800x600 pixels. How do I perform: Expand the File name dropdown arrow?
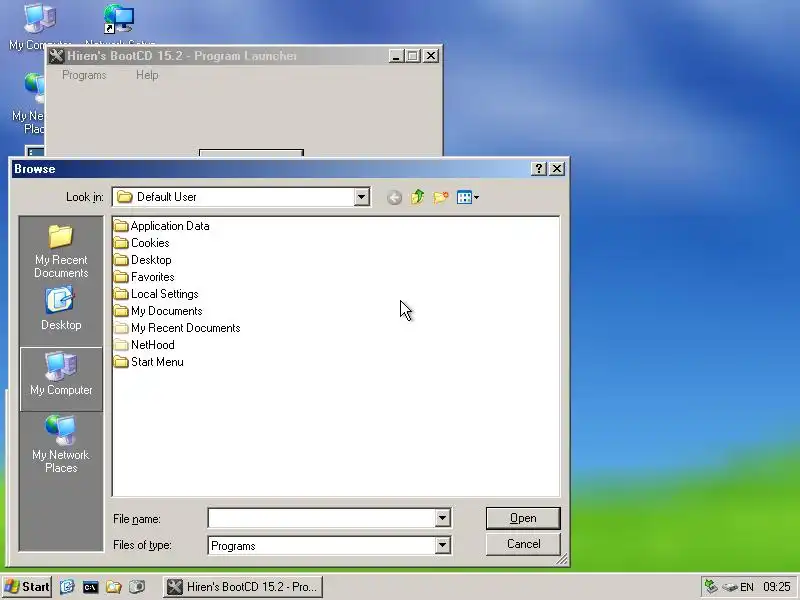(x=442, y=518)
